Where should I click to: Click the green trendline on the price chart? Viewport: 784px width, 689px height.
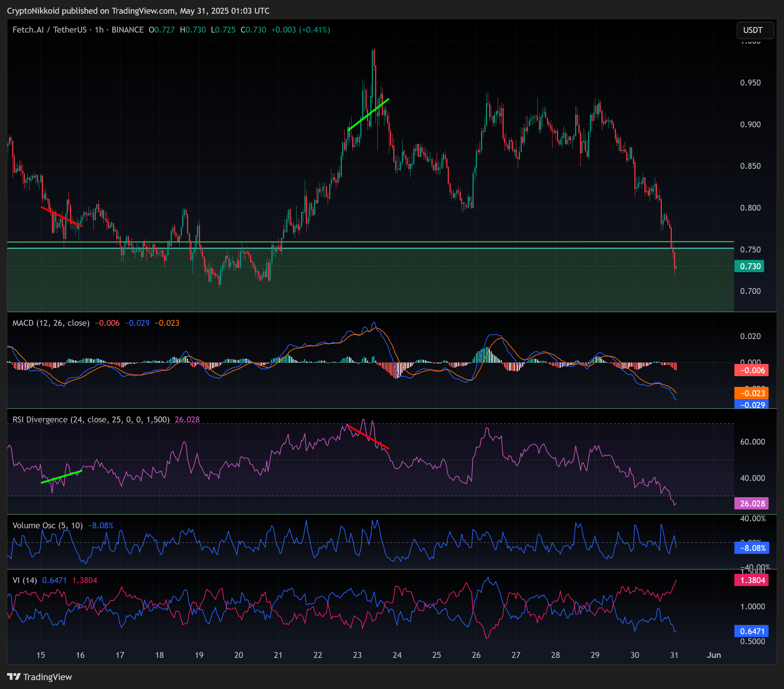(x=368, y=115)
